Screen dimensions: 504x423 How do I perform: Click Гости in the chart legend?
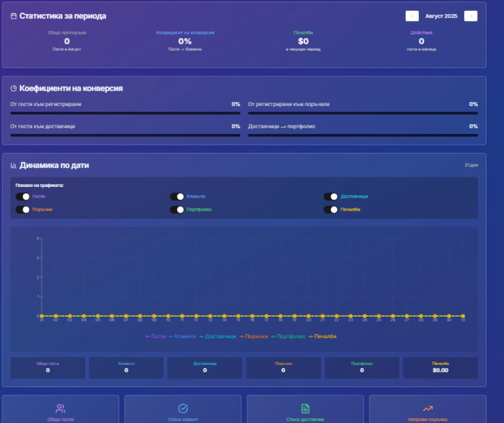(155, 337)
